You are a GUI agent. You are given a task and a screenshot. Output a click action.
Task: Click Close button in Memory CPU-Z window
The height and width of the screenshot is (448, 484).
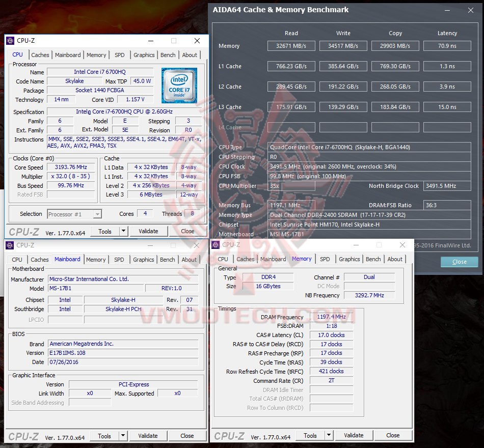click(x=393, y=435)
